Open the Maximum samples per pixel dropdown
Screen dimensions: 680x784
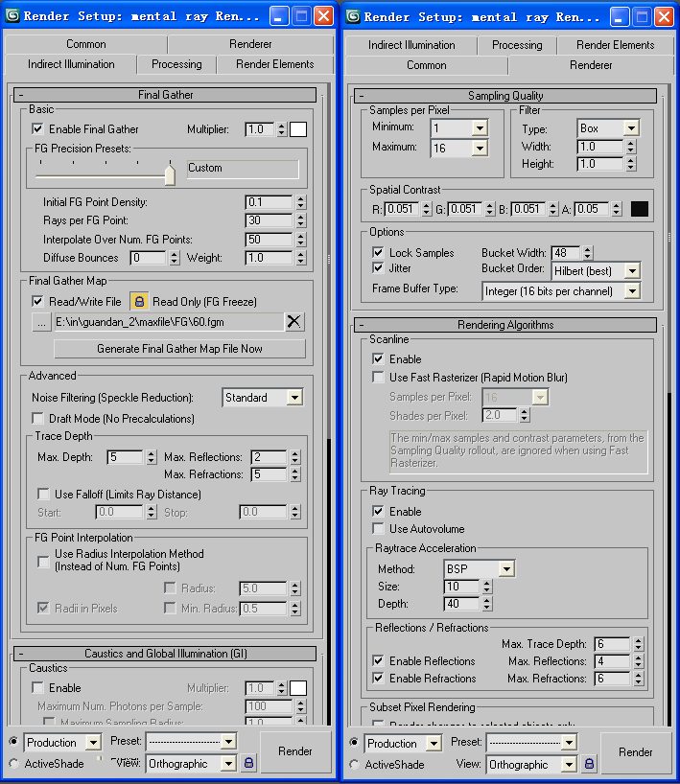click(x=480, y=148)
